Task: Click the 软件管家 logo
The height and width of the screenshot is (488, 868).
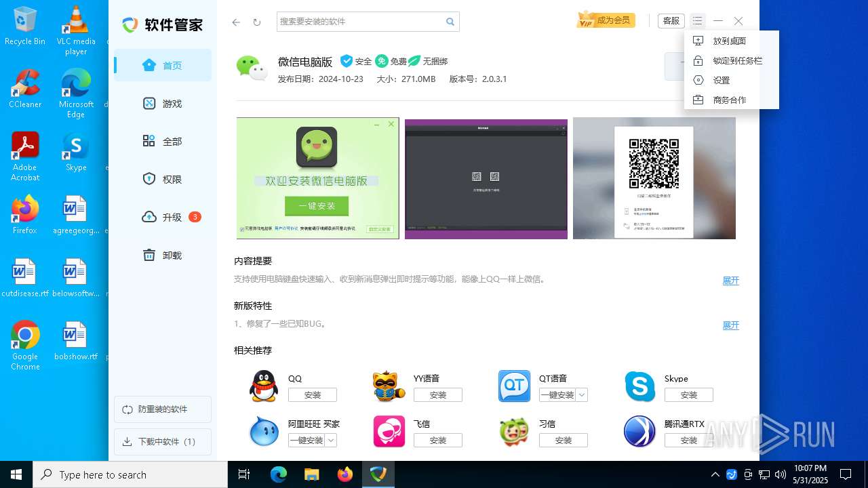Action: click(x=163, y=25)
